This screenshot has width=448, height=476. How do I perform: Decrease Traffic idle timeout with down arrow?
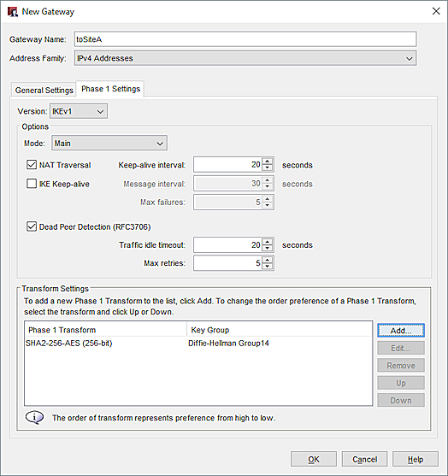click(x=268, y=249)
